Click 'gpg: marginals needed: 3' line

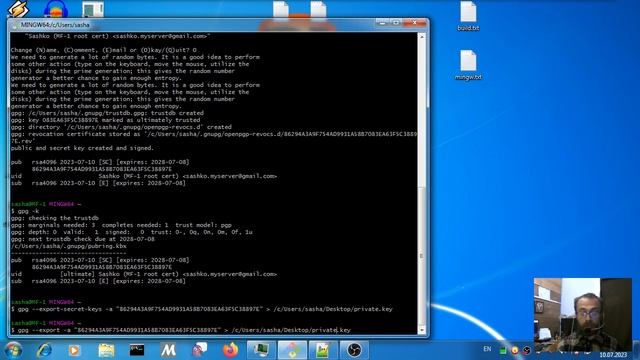tap(121, 225)
